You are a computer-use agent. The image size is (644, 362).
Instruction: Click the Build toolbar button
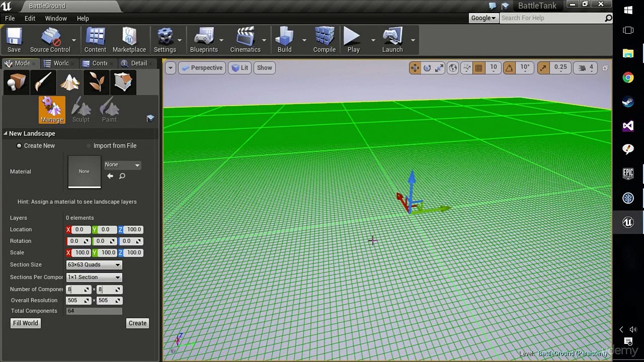(x=285, y=40)
